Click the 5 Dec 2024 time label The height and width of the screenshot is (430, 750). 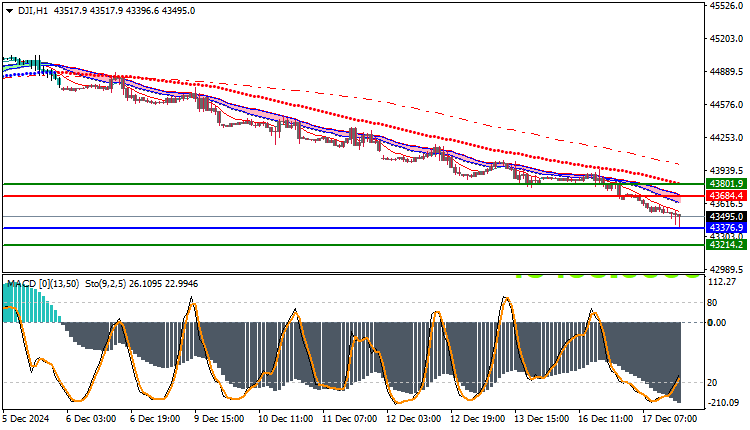[x=26, y=419]
